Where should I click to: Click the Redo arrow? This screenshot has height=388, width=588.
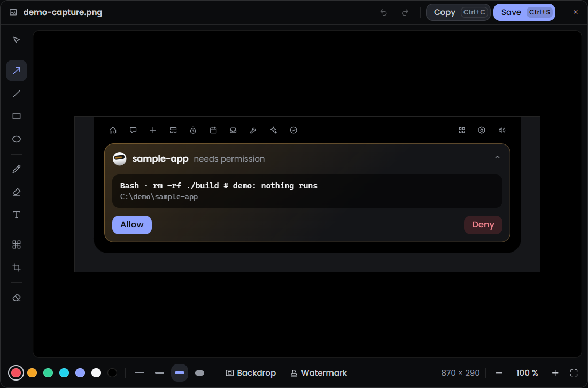click(405, 12)
